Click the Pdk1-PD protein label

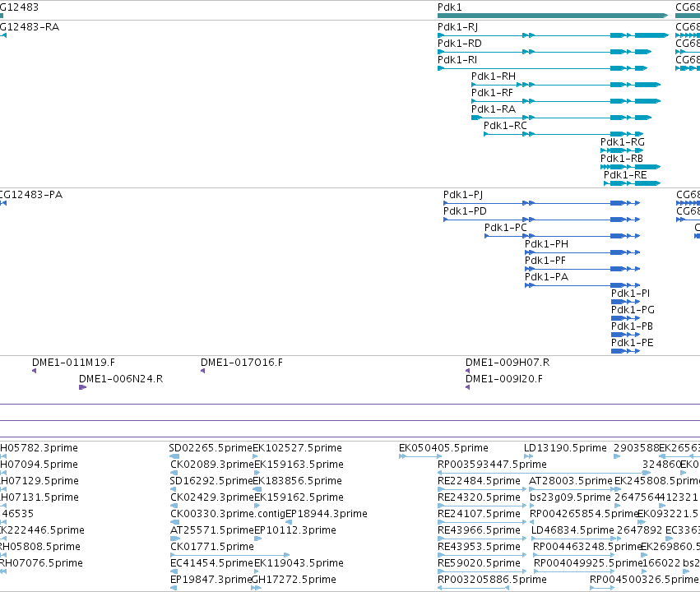click(465, 211)
